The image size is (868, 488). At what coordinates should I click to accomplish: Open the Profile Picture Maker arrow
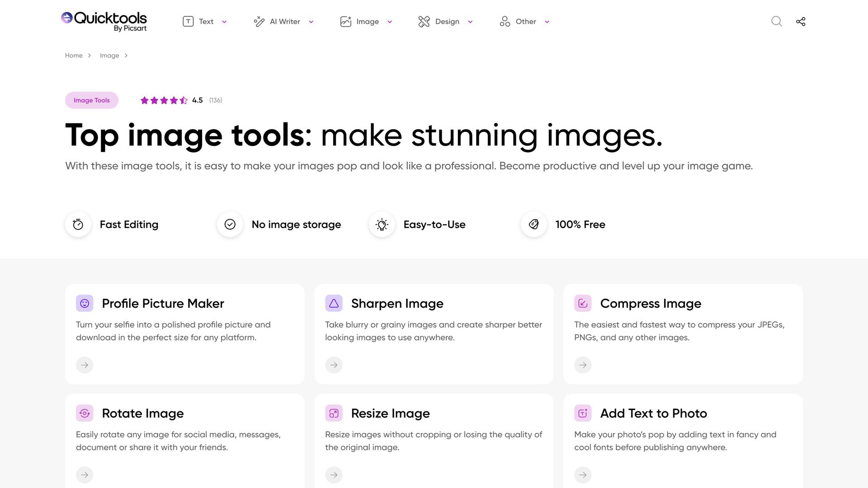(85, 365)
